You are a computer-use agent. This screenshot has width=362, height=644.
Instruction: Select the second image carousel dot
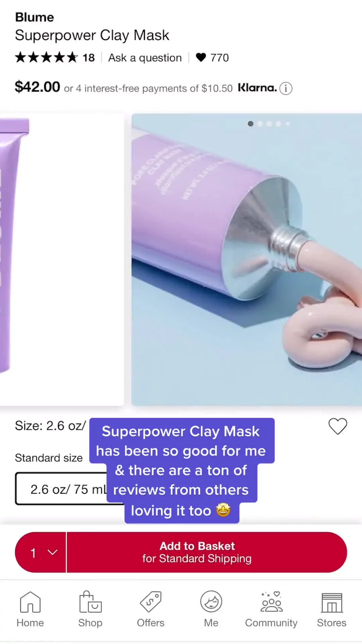pos(260,124)
